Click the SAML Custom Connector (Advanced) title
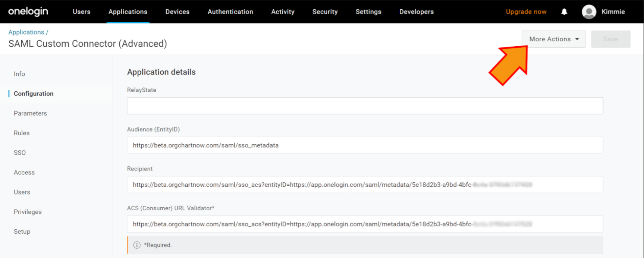The image size is (644, 258). point(88,44)
